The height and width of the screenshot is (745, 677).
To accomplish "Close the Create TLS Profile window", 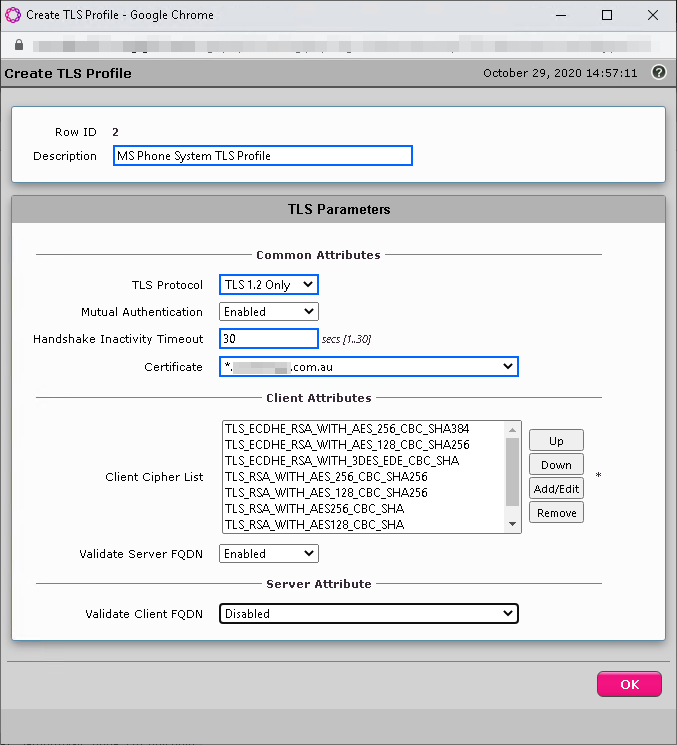I will 653,15.
